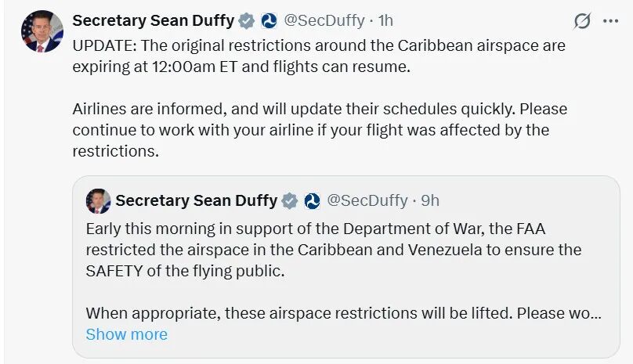Click @SecDuffy handle on main post
This screenshot has width=633, height=364.
coord(323,21)
